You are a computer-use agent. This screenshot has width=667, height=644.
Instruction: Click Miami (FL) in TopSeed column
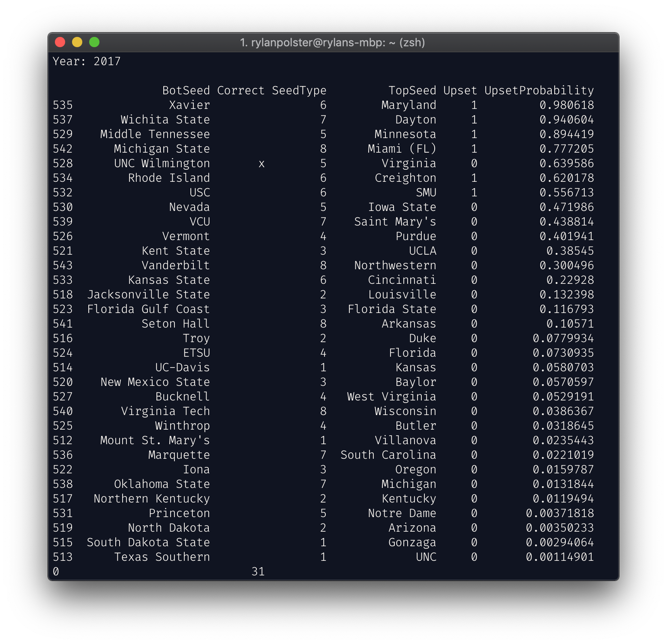(x=402, y=149)
